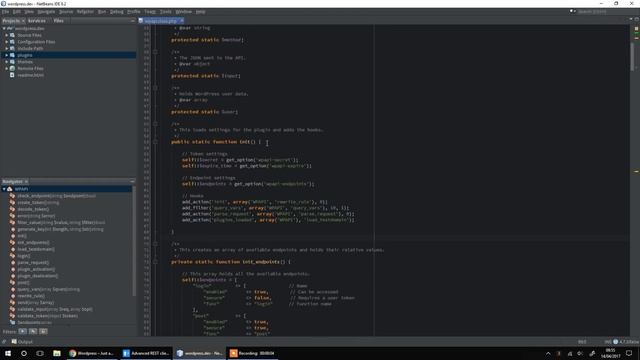Select the Projects tab

11,20
